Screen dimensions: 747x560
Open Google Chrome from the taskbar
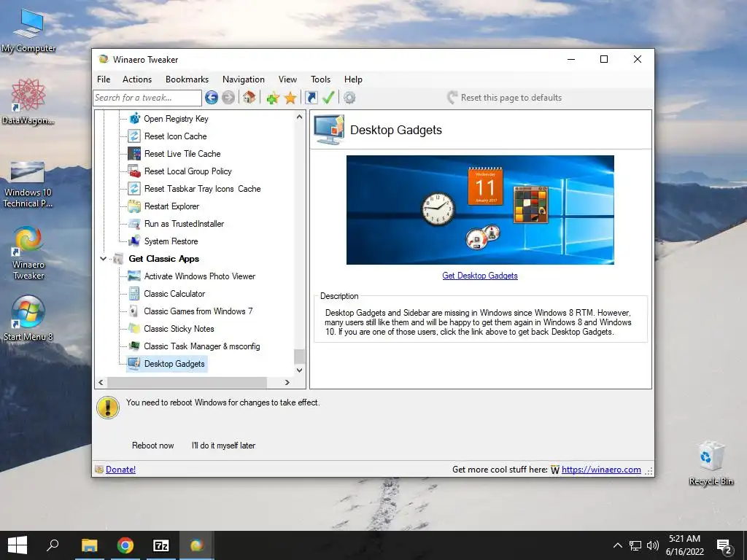pos(125,545)
